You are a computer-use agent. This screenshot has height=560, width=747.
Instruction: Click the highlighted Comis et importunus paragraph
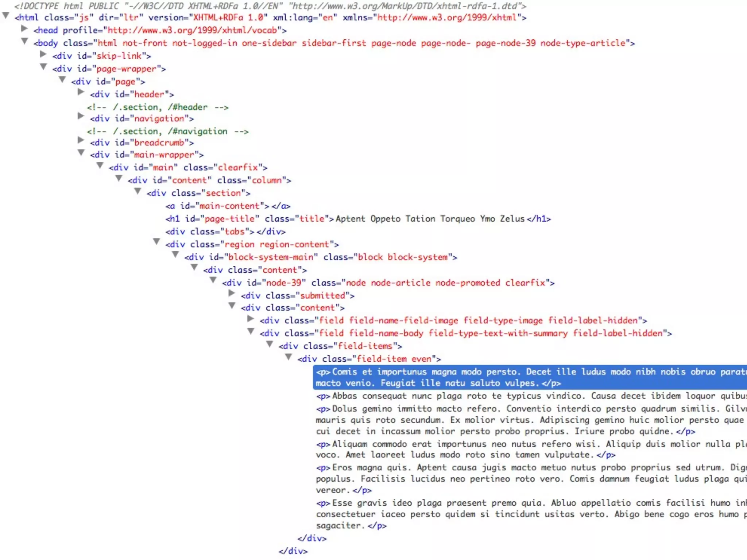438,377
